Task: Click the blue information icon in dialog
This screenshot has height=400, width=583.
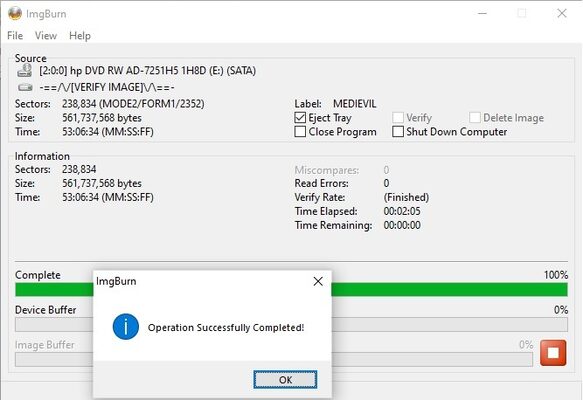Action: (126, 327)
